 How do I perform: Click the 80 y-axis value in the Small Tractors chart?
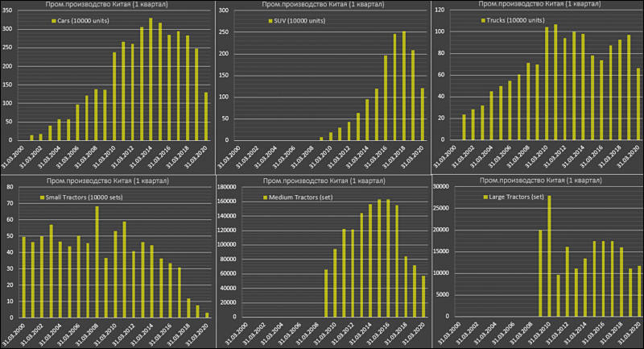coord(10,187)
